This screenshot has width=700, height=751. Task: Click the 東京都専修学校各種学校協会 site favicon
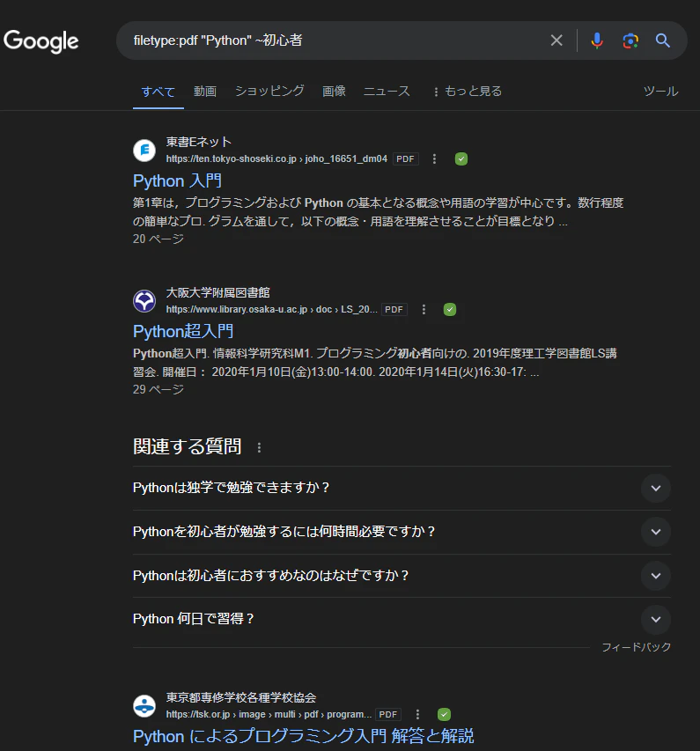144,706
